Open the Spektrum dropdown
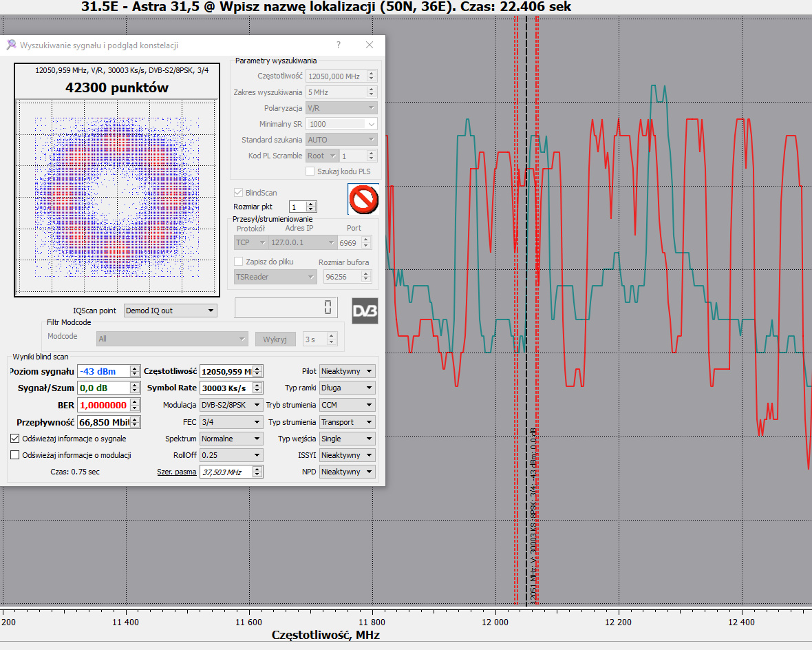Viewport: 812px width, 650px height. tap(231, 439)
